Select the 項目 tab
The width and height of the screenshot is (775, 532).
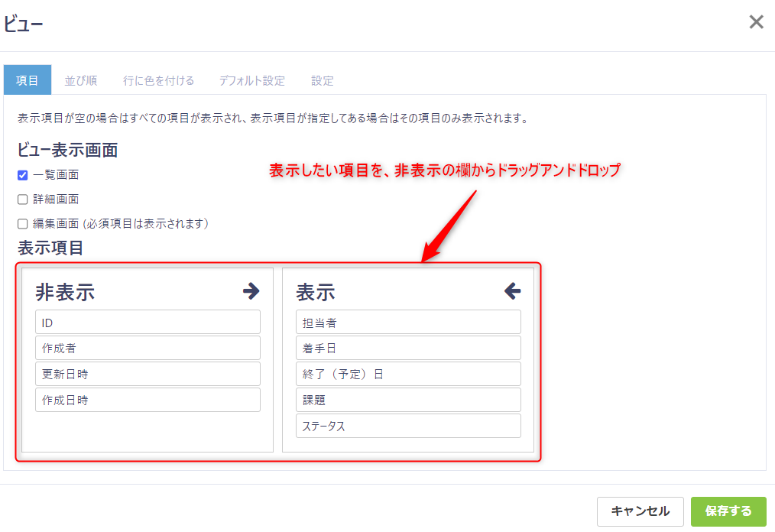[28, 80]
